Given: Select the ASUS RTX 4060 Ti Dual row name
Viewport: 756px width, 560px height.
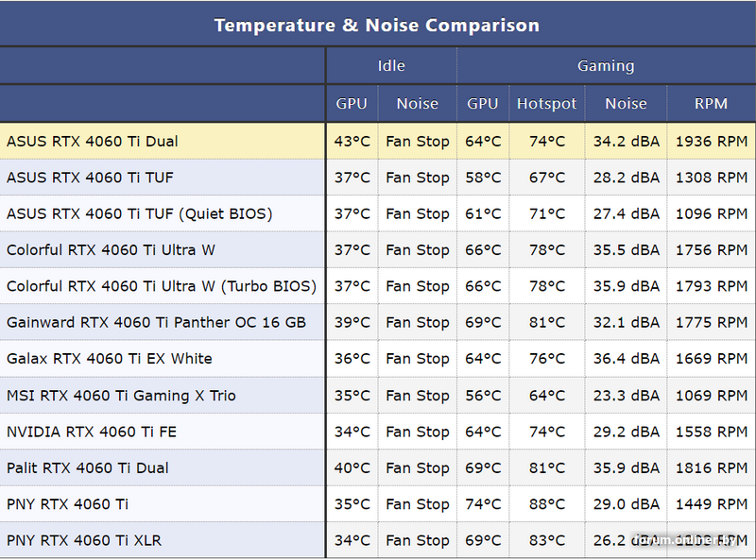Looking at the screenshot, I should (93, 142).
